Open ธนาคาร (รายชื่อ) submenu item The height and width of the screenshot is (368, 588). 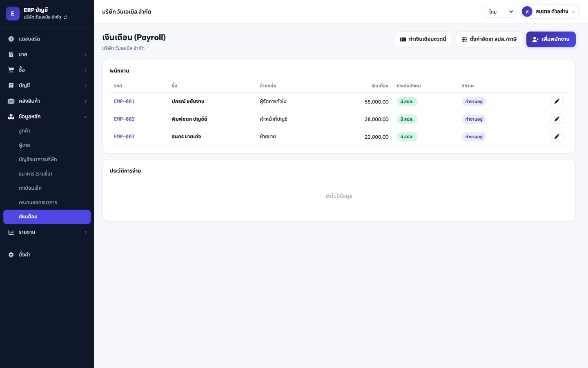click(x=47, y=174)
